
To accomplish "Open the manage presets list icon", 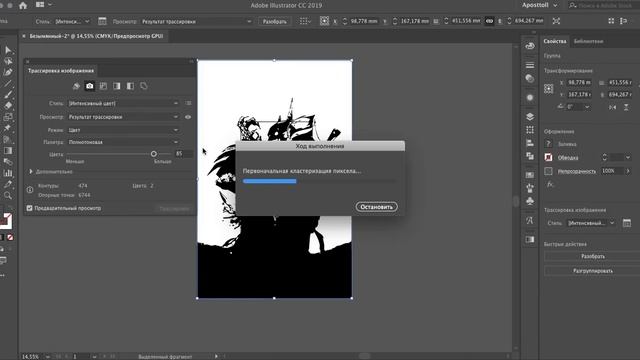I will (x=188, y=103).
